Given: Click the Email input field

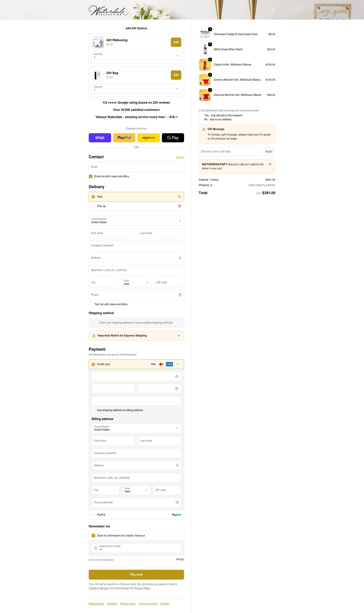Looking at the screenshot, I should point(136,167).
